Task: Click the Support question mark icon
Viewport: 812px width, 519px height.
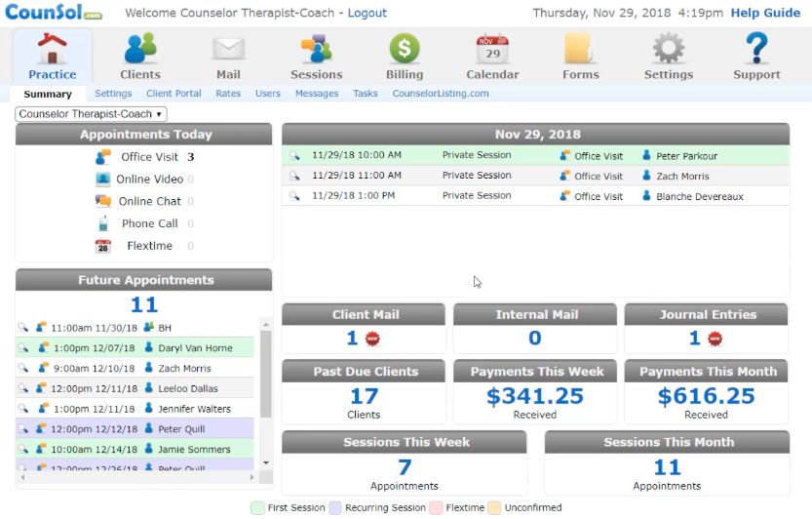Action: [x=756, y=49]
